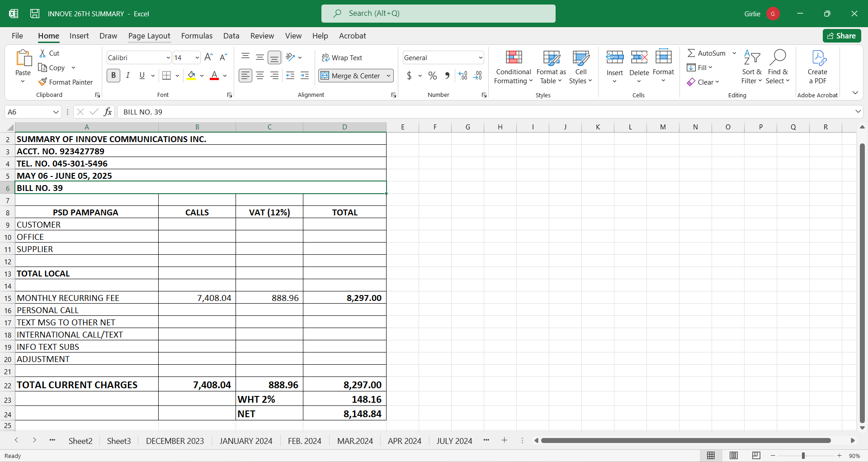Apply the yellow Fill Color swatch

pyautogui.click(x=192, y=76)
